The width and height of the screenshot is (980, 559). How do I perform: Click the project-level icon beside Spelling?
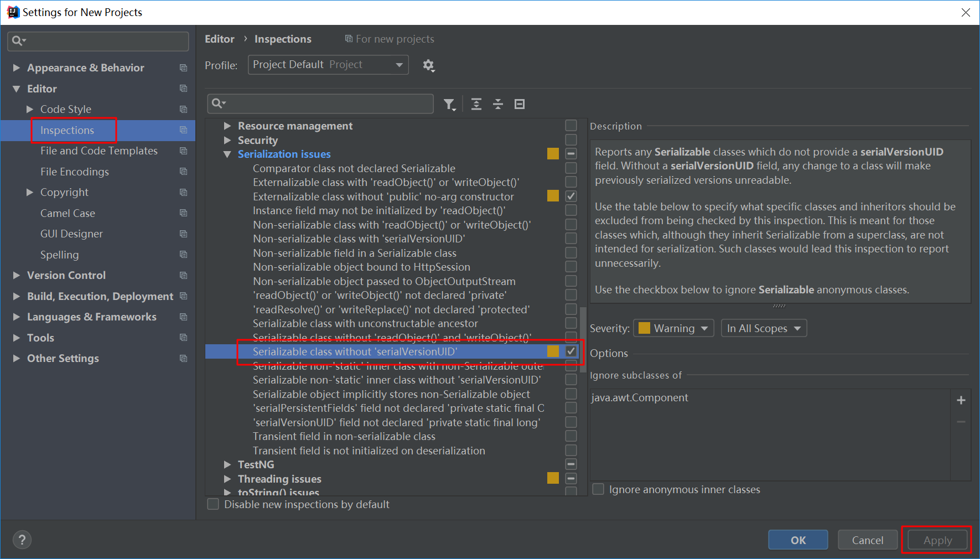[x=183, y=255]
